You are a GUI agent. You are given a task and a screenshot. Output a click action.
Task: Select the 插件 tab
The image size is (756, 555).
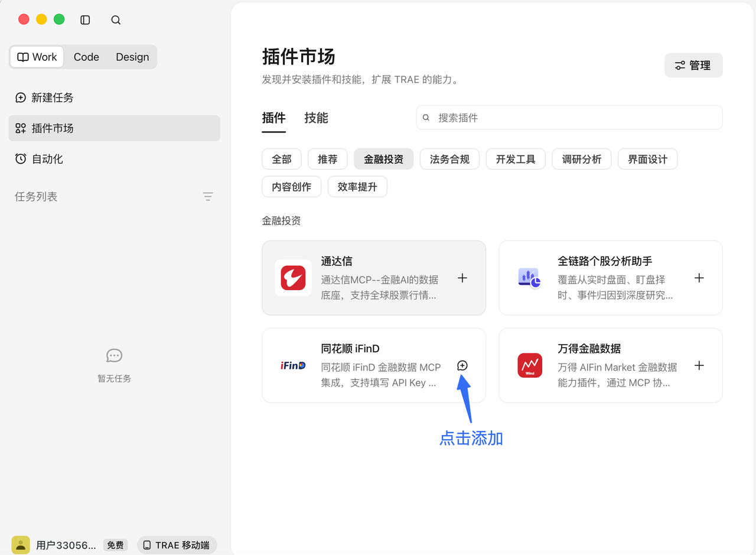click(273, 118)
